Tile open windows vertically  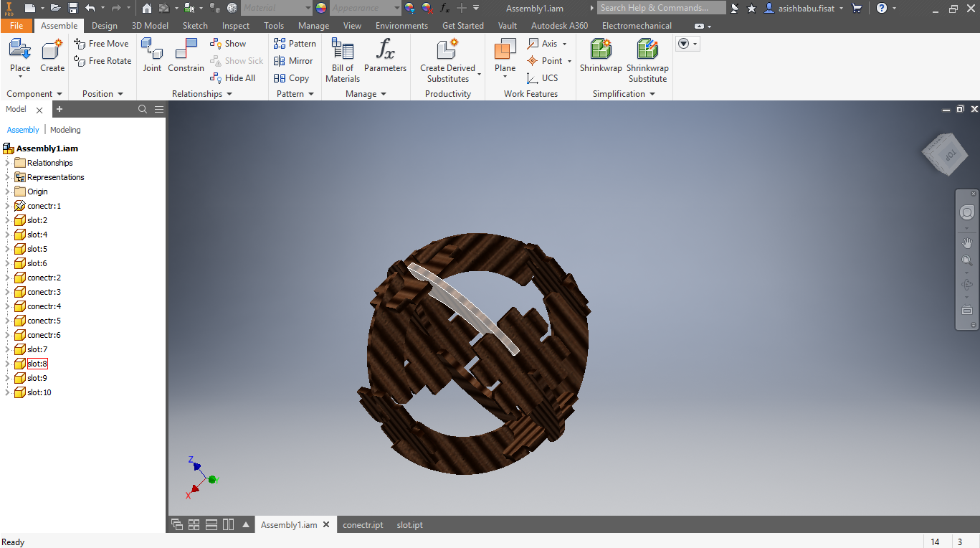(x=228, y=524)
